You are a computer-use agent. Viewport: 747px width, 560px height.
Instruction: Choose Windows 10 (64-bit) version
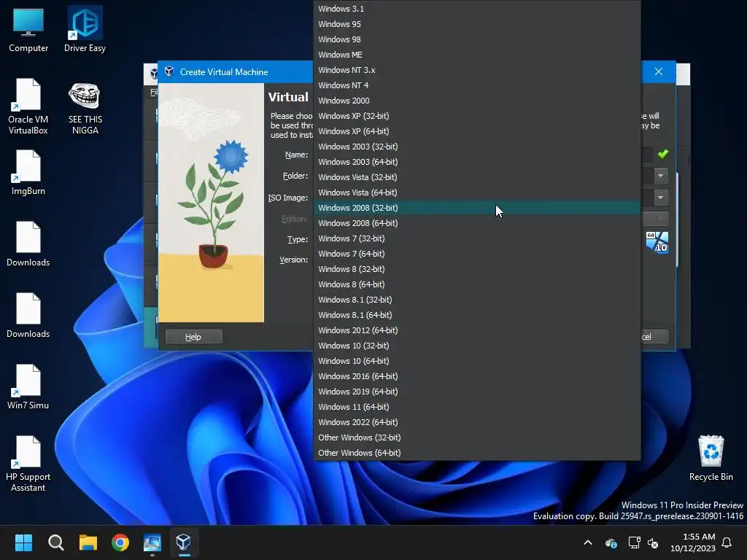pyautogui.click(x=477, y=361)
